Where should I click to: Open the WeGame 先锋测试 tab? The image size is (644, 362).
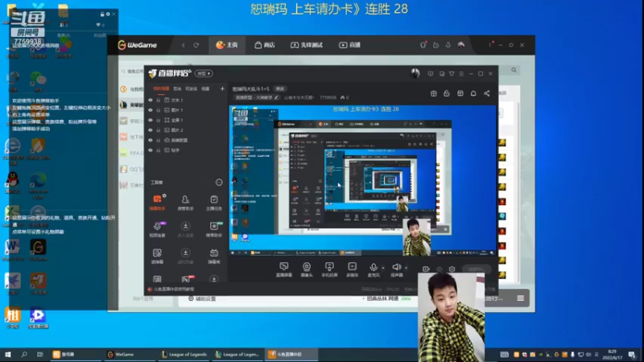coord(307,45)
